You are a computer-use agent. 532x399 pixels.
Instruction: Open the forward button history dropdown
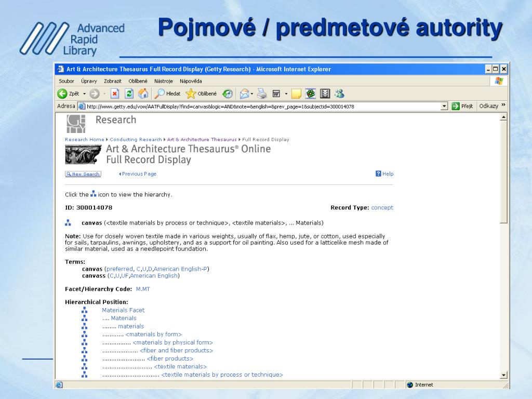coord(104,94)
